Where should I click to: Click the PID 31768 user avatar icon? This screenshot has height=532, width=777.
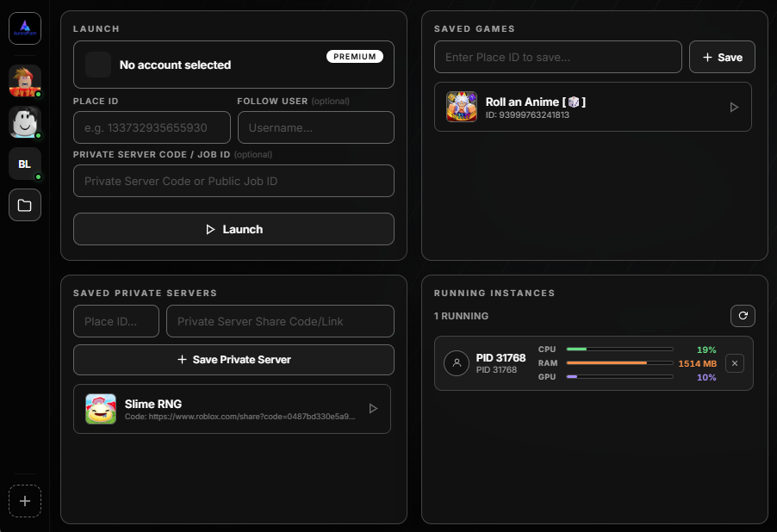tap(457, 363)
